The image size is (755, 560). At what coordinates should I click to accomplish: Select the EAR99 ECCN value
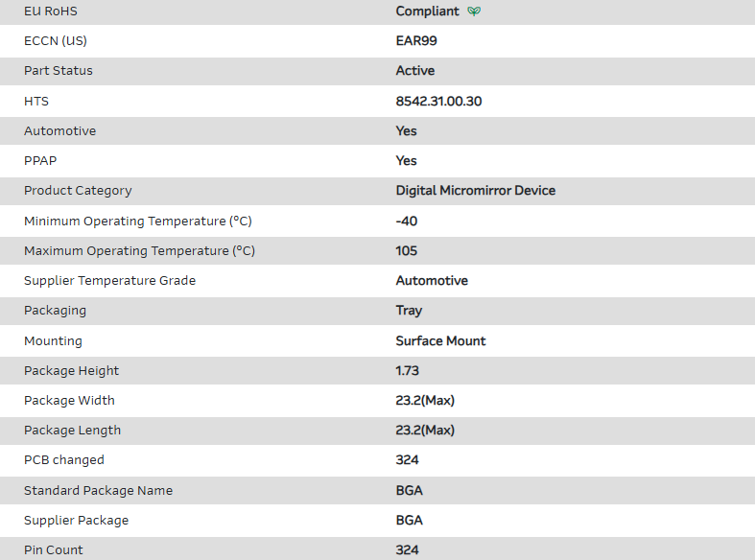[416, 41]
